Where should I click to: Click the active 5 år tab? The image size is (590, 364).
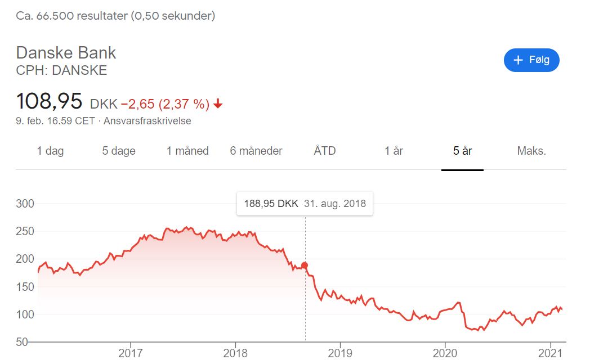[462, 151]
